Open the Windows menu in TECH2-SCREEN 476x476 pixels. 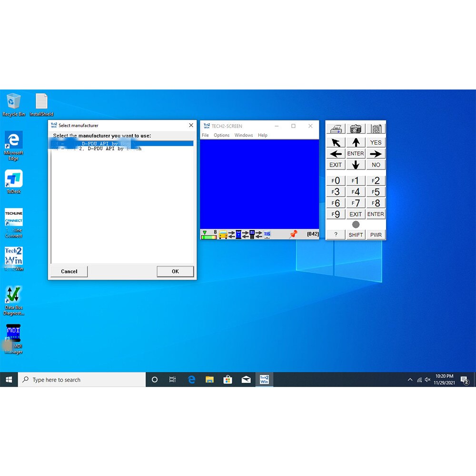(x=244, y=135)
